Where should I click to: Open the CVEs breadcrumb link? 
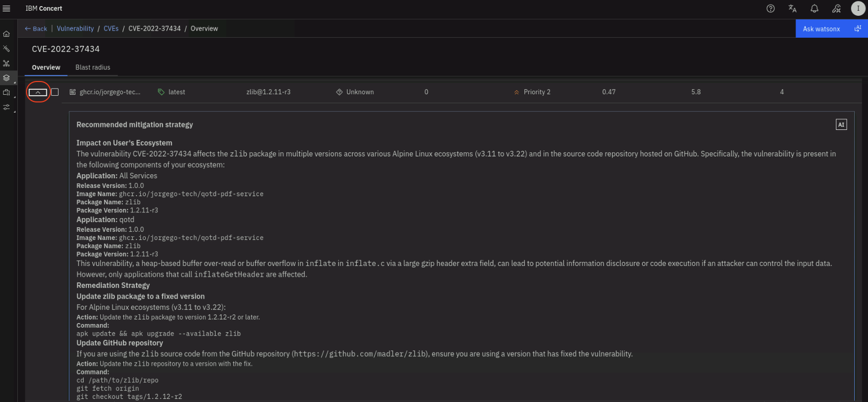pyautogui.click(x=111, y=29)
